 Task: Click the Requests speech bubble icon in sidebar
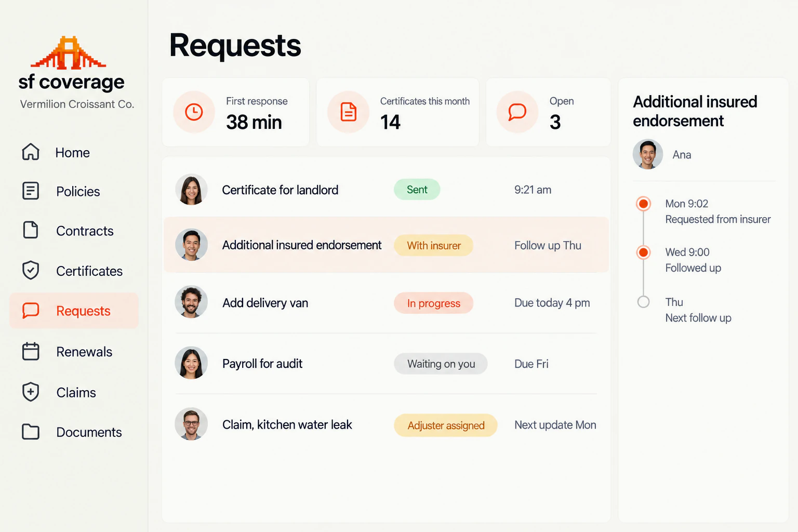tap(31, 311)
